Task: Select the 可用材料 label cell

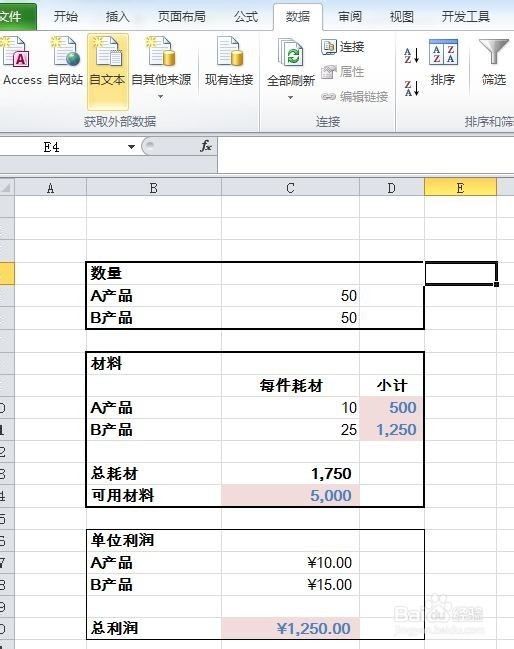Action: coord(154,495)
